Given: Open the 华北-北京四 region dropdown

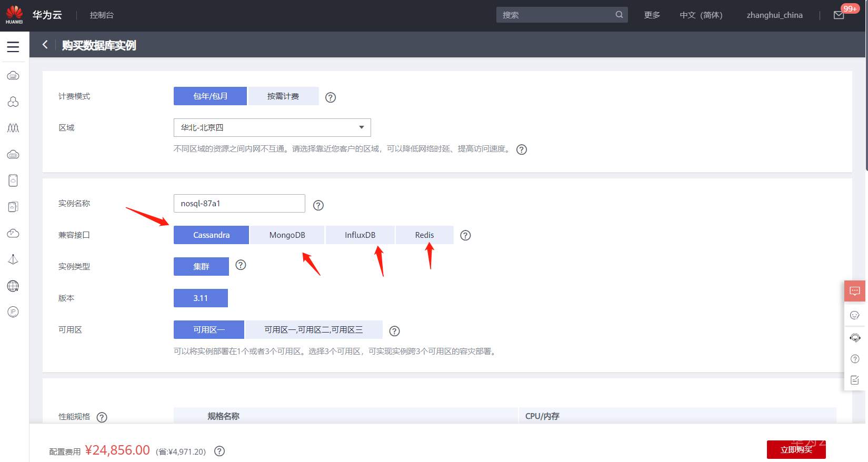Looking at the screenshot, I should pyautogui.click(x=272, y=128).
